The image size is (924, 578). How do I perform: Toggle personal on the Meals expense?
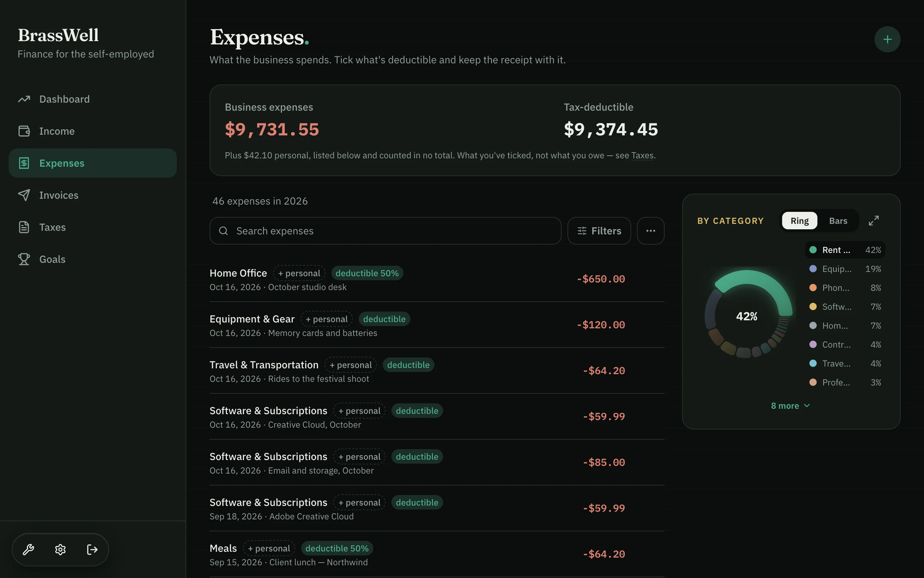pyautogui.click(x=269, y=548)
